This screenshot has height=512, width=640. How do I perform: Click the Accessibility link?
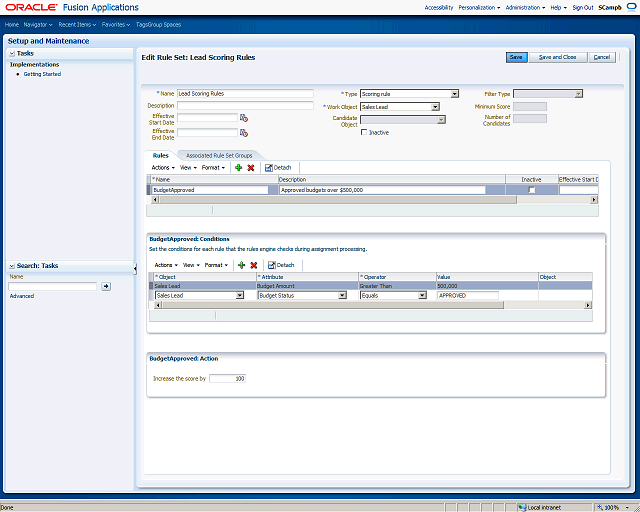tap(439, 7)
